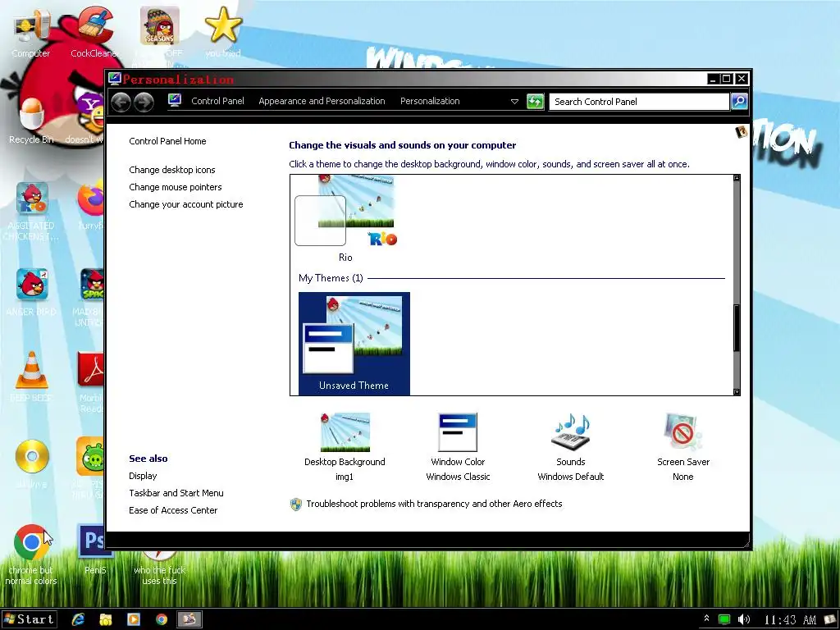Open Change your account picture link
The image size is (840, 630).
[x=186, y=204]
